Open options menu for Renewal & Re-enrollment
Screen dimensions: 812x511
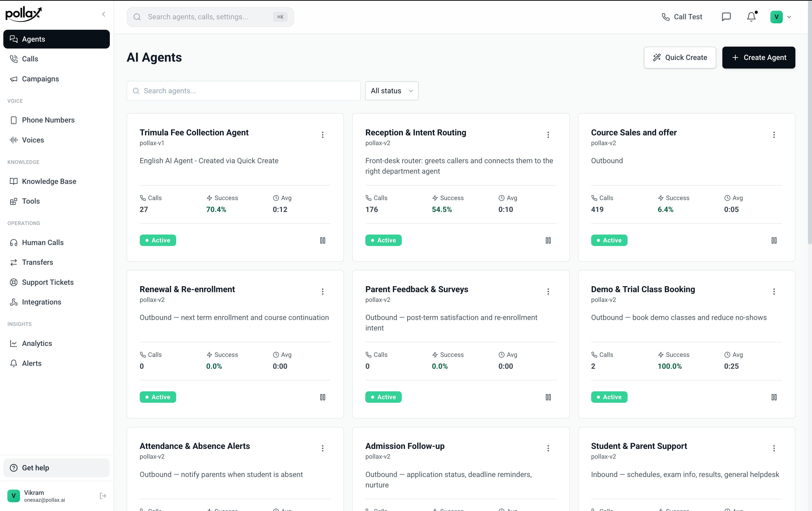point(322,291)
